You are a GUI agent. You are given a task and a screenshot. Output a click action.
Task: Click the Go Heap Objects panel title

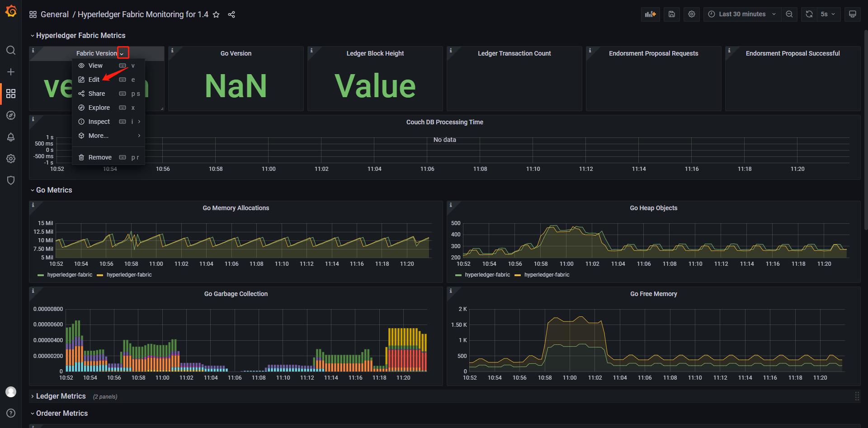pos(654,208)
